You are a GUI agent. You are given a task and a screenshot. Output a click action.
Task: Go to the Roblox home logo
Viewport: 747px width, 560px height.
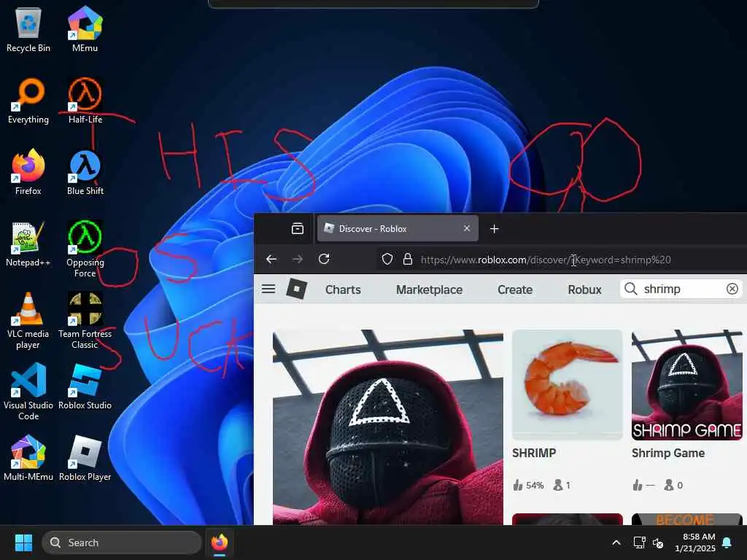(297, 289)
